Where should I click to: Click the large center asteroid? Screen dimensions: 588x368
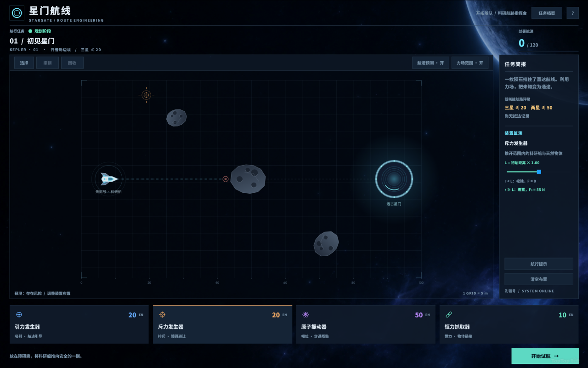248,179
